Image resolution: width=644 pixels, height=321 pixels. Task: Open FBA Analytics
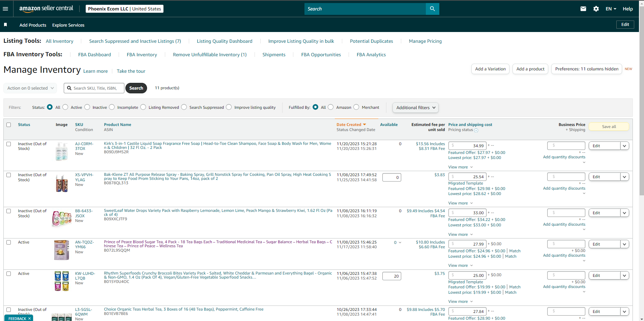click(x=371, y=55)
